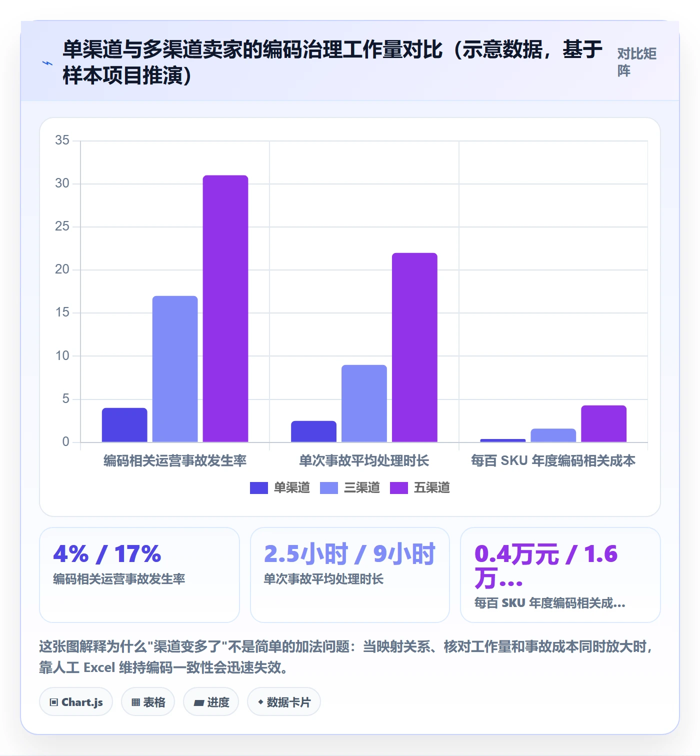Click the 2.5小时 / 9小时 data card

point(350,575)
